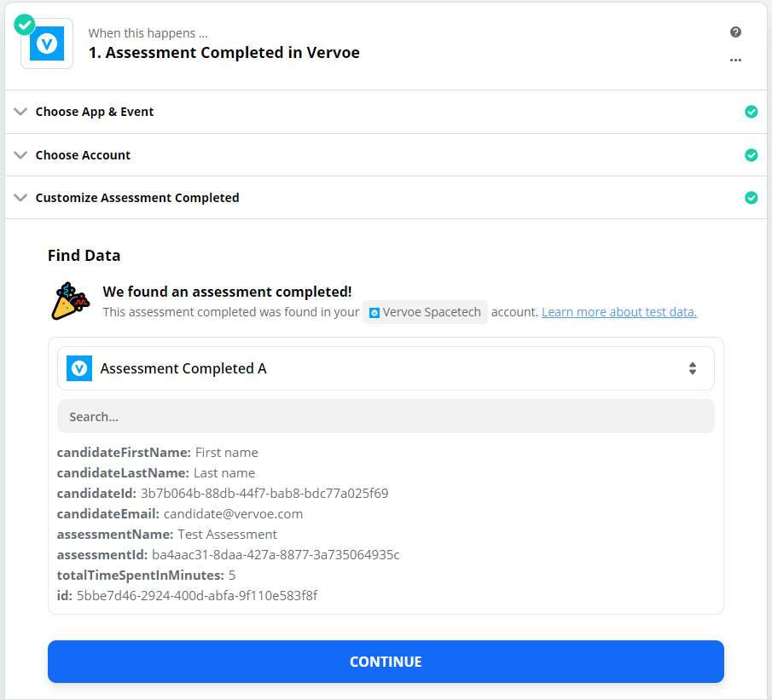Click the green step-complete badge on app logo
Screen dimensions: 772x700
[x=25, y=24]
